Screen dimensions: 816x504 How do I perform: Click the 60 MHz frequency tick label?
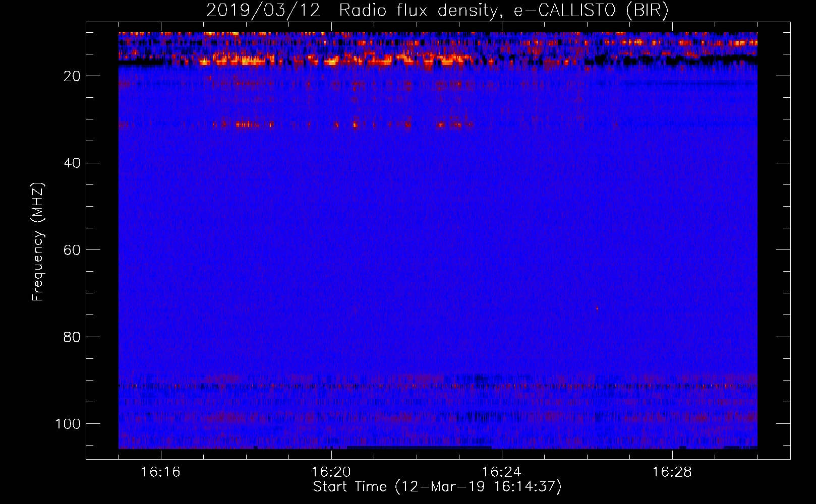pyautogui.click(x=73, y=250)
